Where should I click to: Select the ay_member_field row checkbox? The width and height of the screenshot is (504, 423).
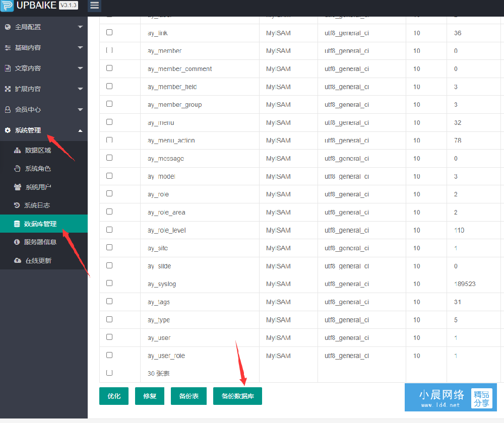coord(109,86)
